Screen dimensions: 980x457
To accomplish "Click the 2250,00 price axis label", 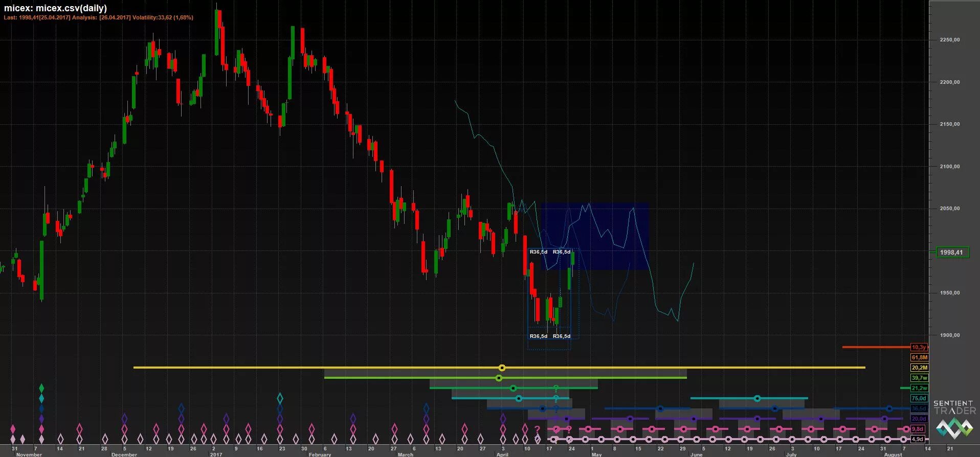I will click(949, 40).
